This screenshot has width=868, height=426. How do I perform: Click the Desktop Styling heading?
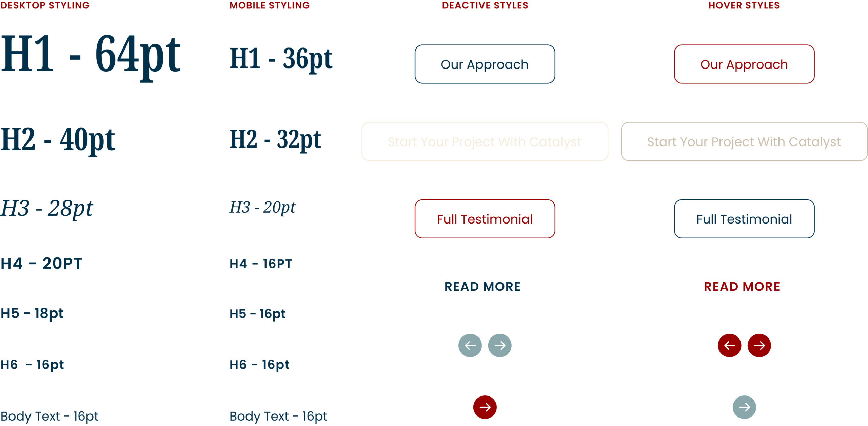45,5
